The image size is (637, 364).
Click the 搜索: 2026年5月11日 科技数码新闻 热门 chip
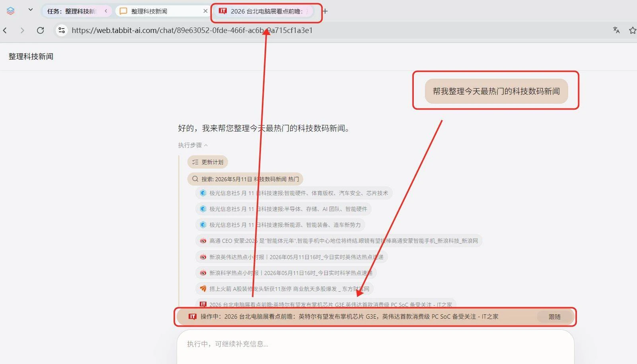(x=245, y=179)
